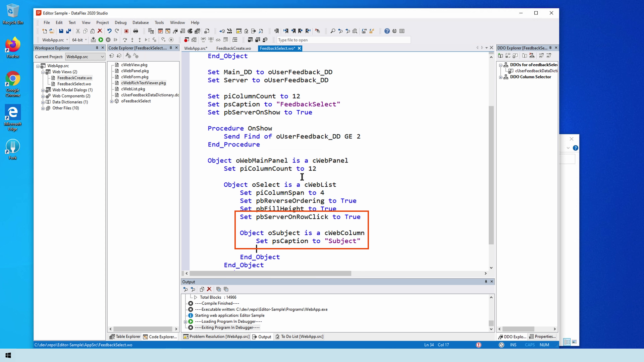Switch to the FeedbackCreate.wo tab
Viewport: 644px width, 362px height.
click(233, 48)
